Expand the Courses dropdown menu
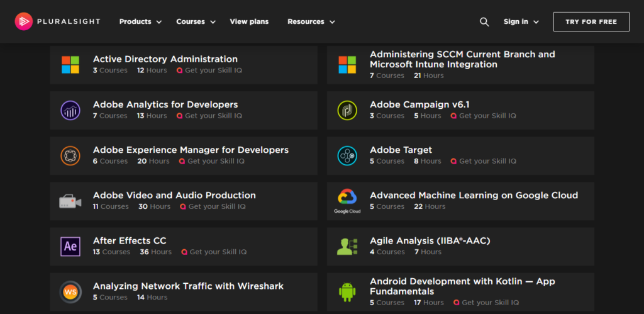The image size is (644, 314). pos(196,21)
